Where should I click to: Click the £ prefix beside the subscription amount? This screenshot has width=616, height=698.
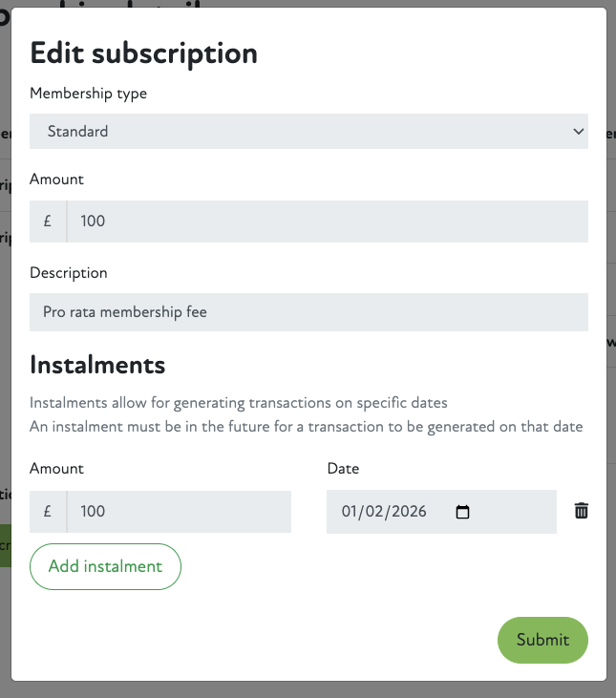[48, 221]
